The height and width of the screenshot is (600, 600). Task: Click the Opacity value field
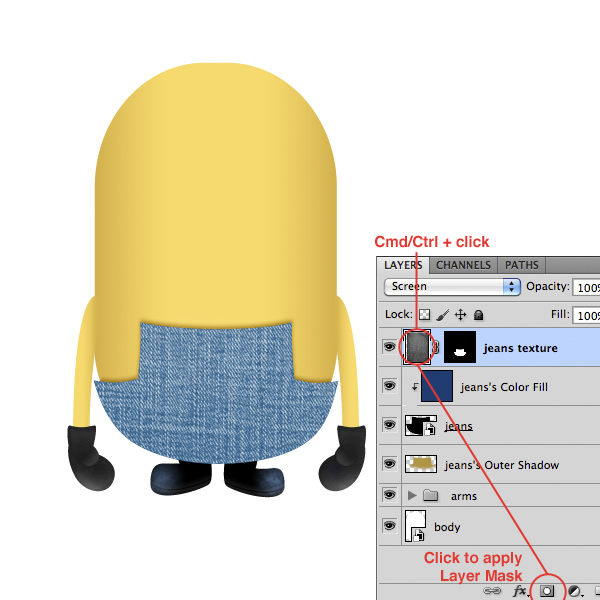pos(586,287)
